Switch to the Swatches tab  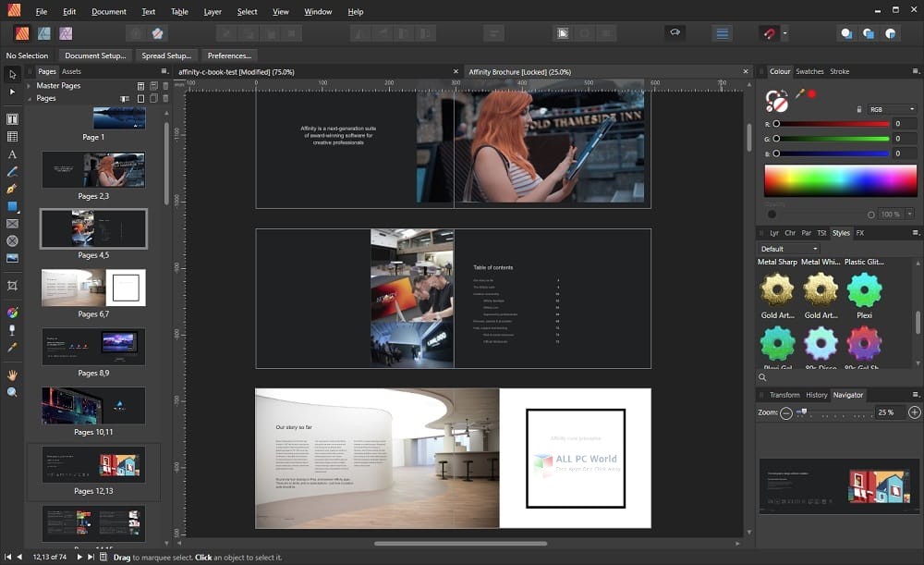coord(809,71)
